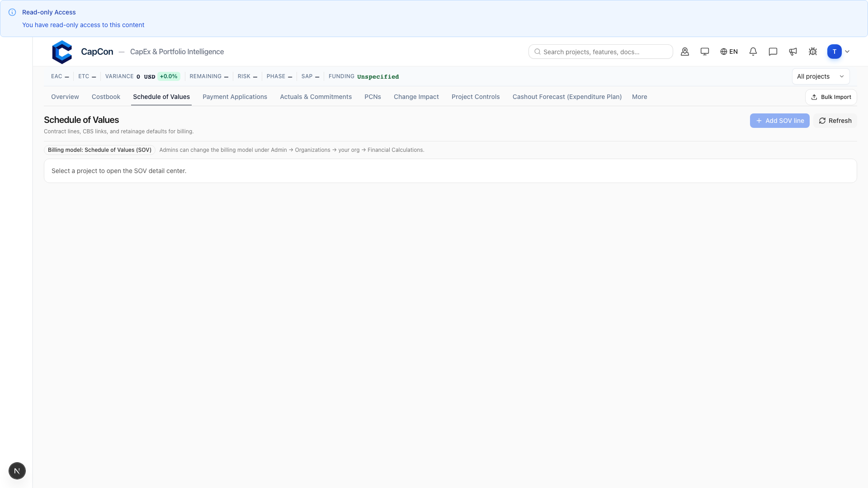
Task: Switch to Change Impact tab
Action: pos(416,97)
